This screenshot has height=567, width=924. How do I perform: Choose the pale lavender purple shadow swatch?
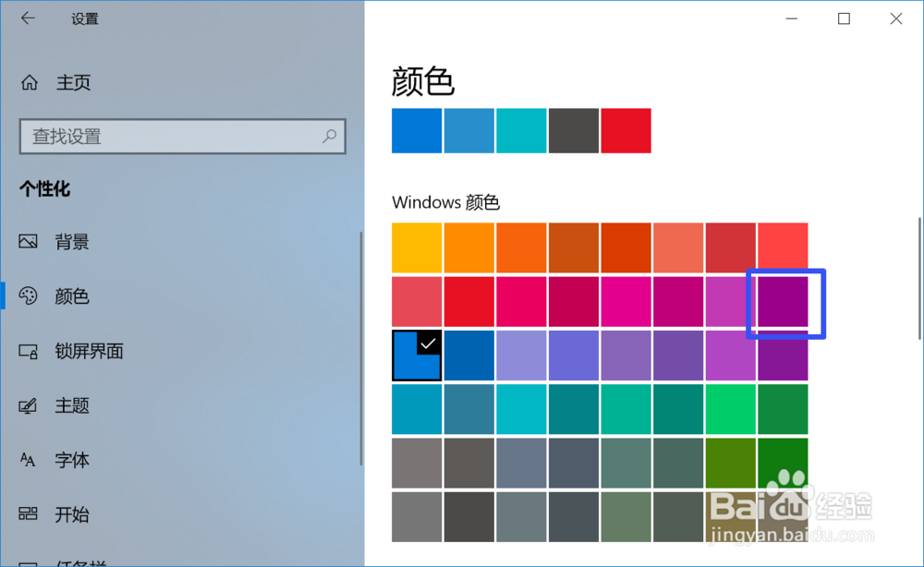pyautogui.click(x=521, y=356)
